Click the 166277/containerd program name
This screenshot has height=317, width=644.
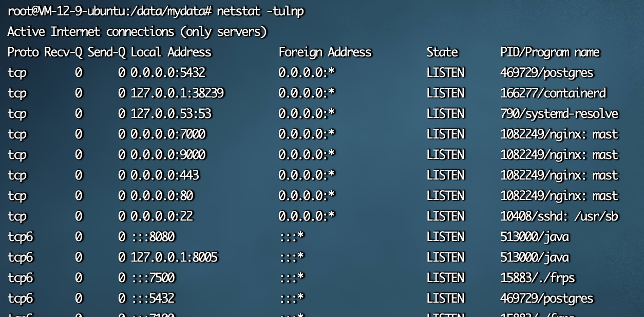(x=553, y=93)
